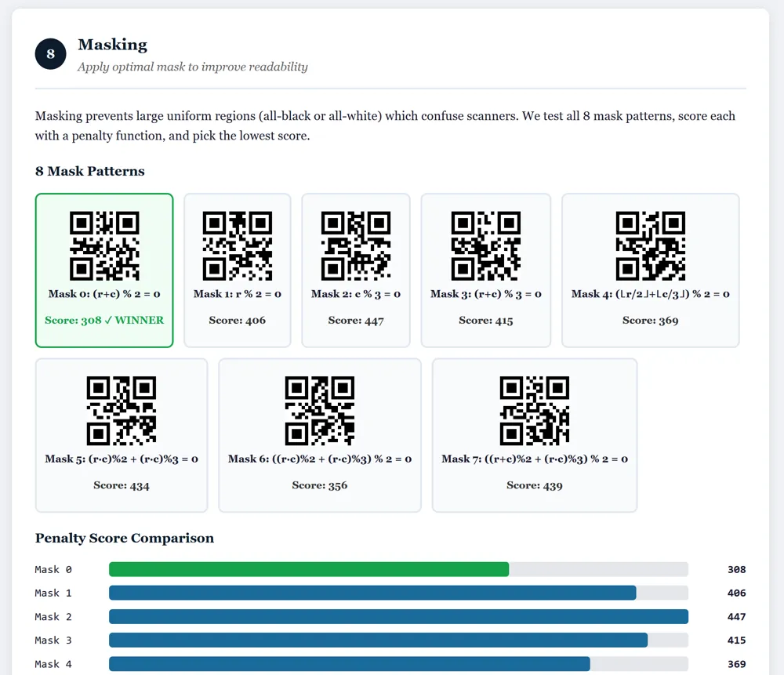Click the 'Score: 356' text
784x675 pixels.
[320, 485]
